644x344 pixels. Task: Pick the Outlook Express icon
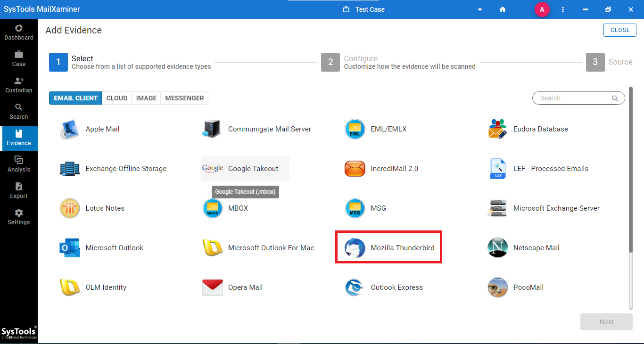[x=355, y=287]
